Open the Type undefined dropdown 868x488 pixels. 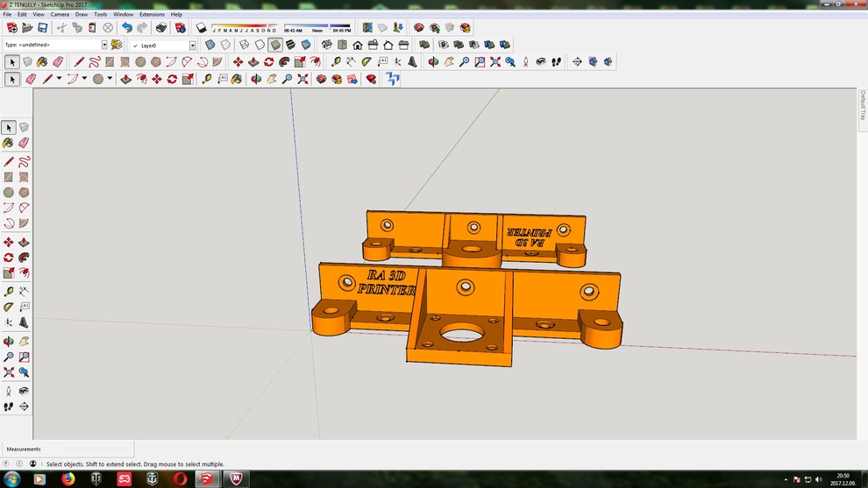click(x=103, y=45)
